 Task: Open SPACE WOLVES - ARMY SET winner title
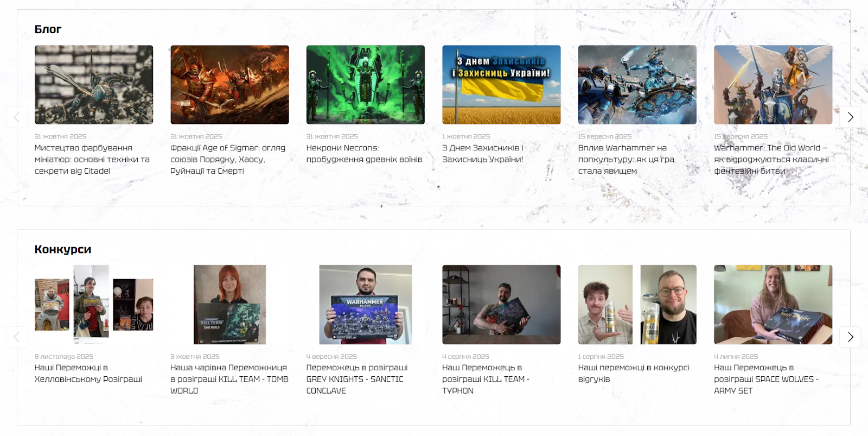[766, 379]
